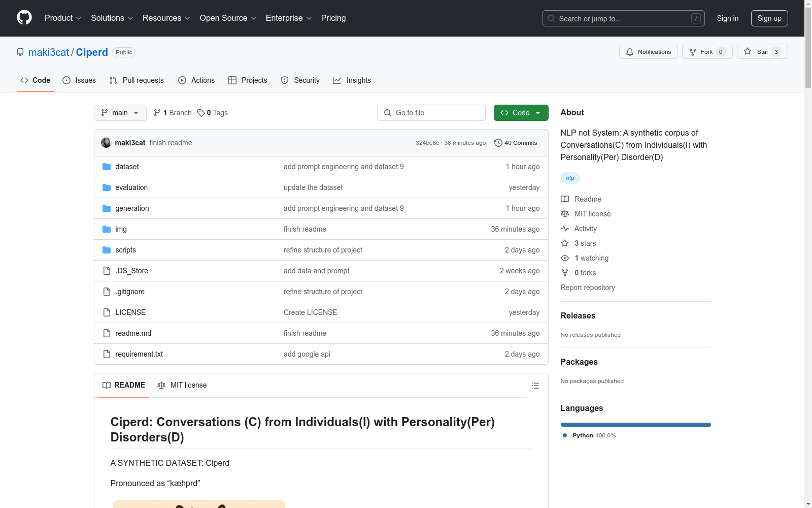Viewport: 812px width, 508px height.
Task: Click the book icon beside Readme in About
Action: click(x=565, y=199)
